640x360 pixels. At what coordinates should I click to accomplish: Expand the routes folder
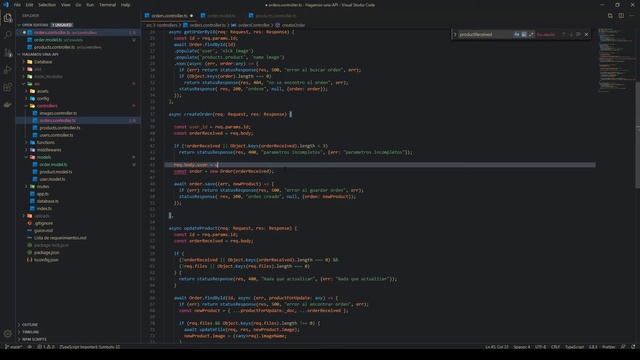[x=43, y=187]
